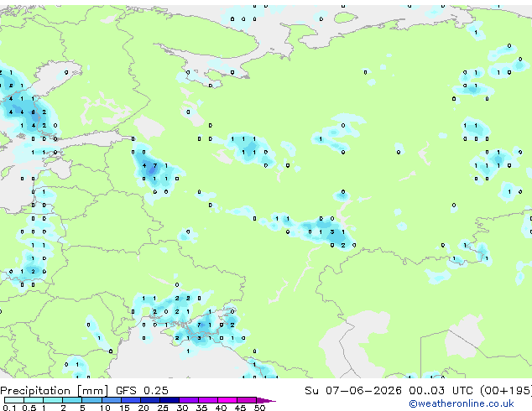Pick the legend swatch between 25 and 30
This screenshot has width=532, height=411.
click(x=169, y=400)
